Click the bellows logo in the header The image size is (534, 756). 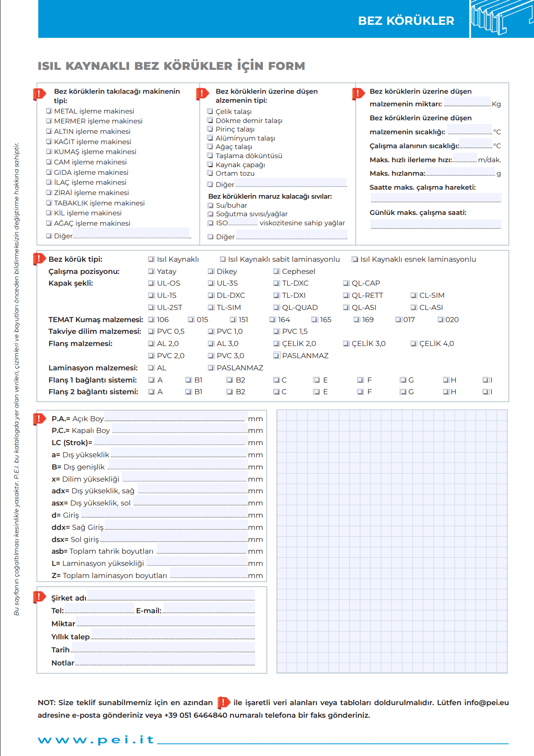click(x=502, y=19)
